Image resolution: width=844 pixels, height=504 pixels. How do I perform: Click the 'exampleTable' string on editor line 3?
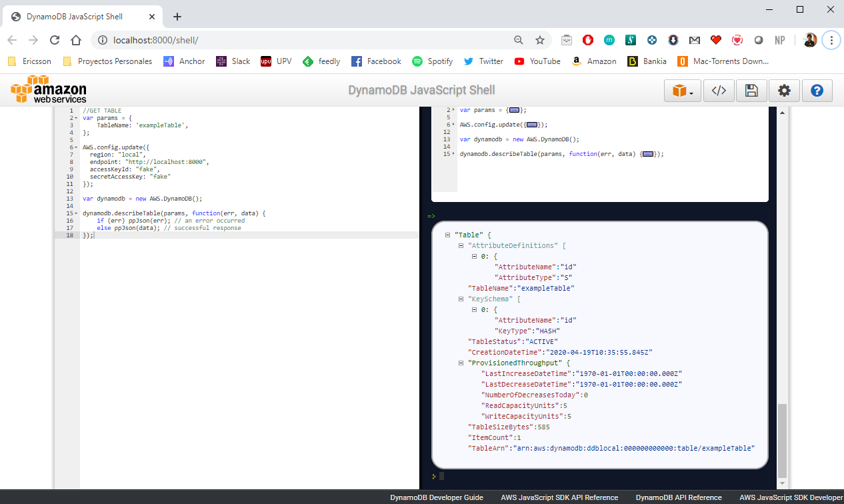click(x=161, y=125)
